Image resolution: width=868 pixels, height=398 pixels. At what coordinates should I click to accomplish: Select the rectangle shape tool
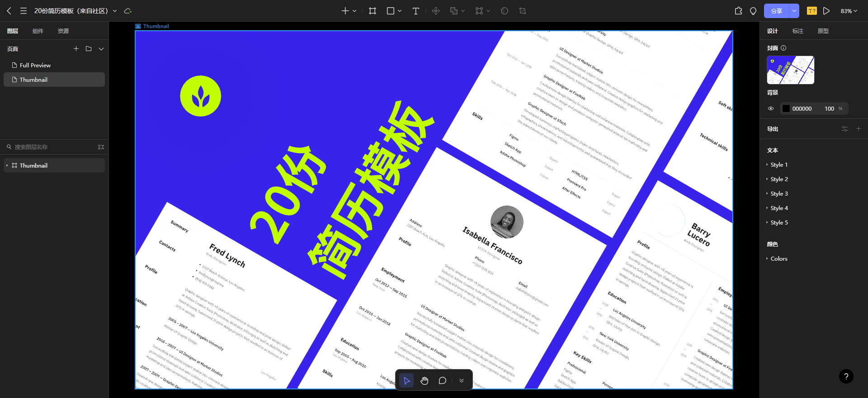391,11
